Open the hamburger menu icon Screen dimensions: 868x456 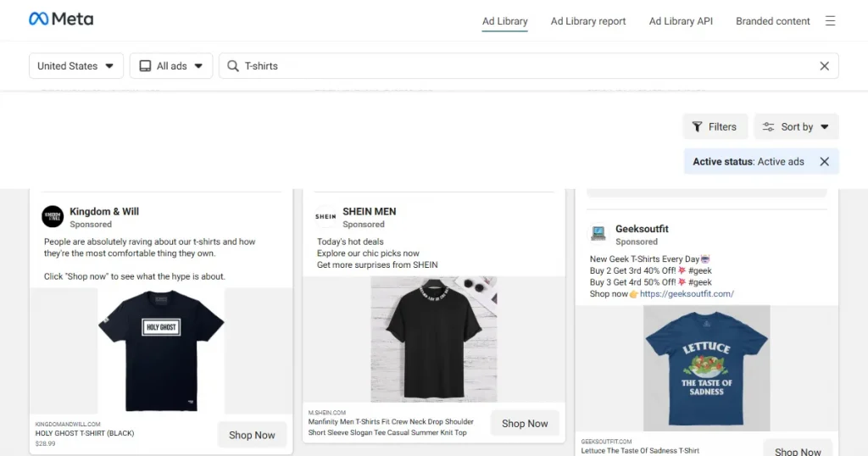(830, 21)
